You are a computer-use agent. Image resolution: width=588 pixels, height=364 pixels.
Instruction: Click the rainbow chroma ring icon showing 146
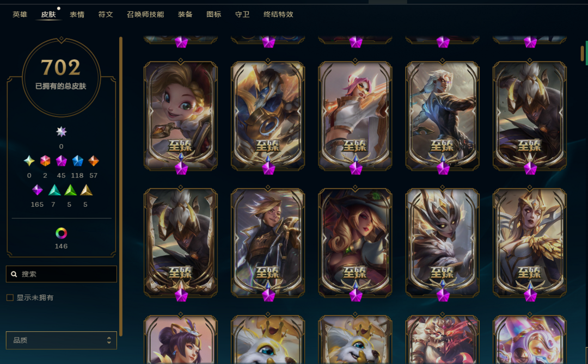[x=61, y=233]
